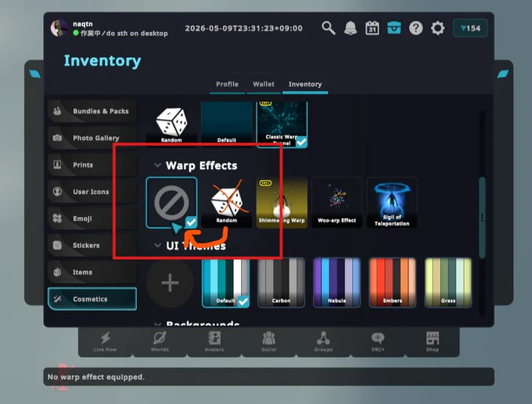Switch to the Wallet tab

click(264, 85)
